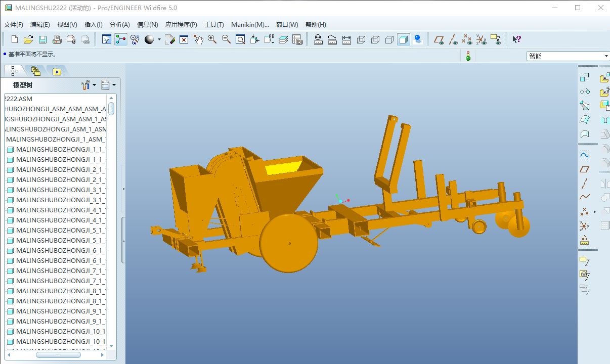Open the 分析(A) menu
The height and width of the screenshot is (364, 610).
coord(119,24)
